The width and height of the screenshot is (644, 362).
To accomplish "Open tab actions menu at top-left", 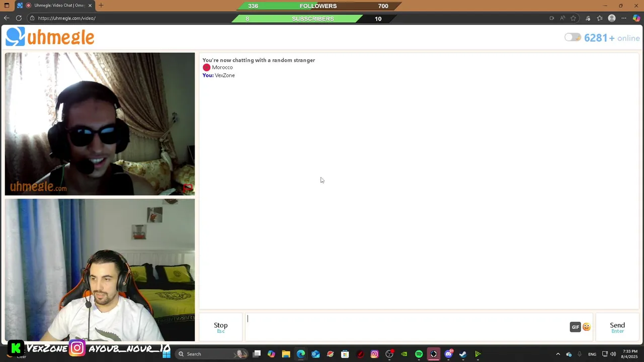I will 7,6.
